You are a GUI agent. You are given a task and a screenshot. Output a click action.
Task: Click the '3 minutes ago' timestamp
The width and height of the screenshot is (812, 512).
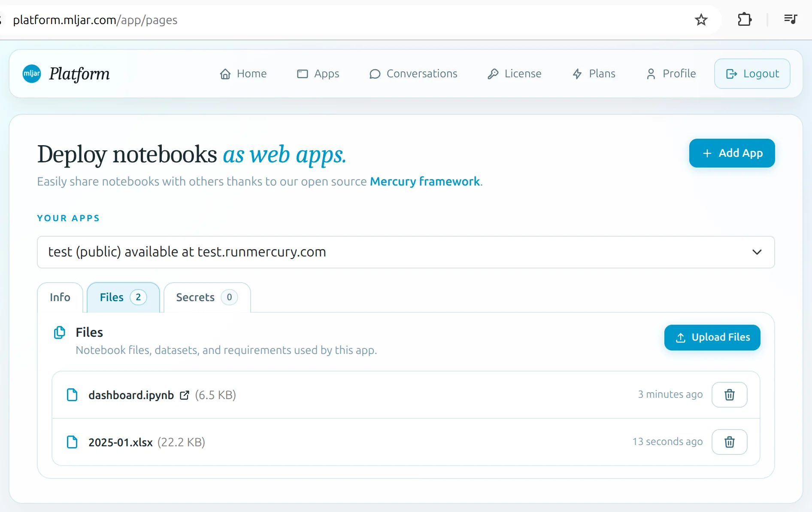pos(670,394)
